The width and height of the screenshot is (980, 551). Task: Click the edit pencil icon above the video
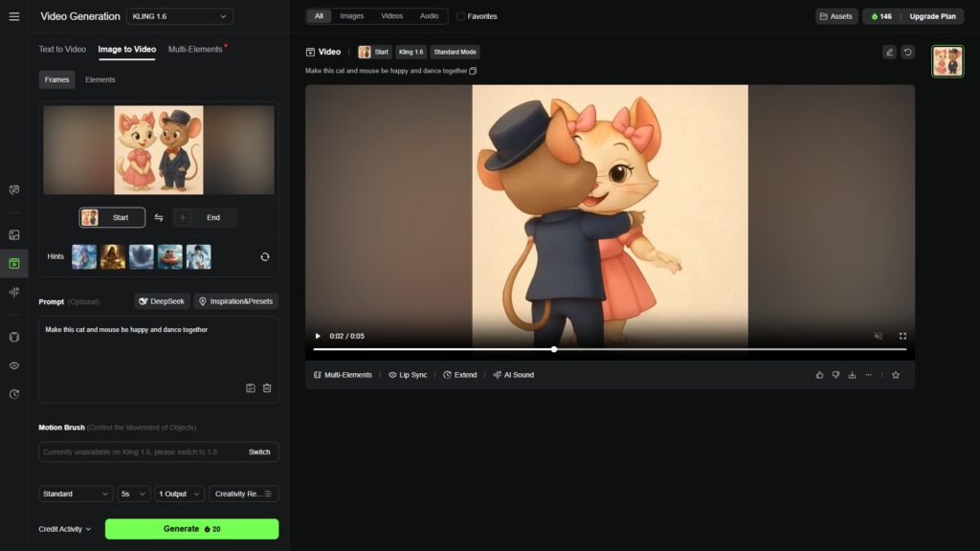pos(889,52)
